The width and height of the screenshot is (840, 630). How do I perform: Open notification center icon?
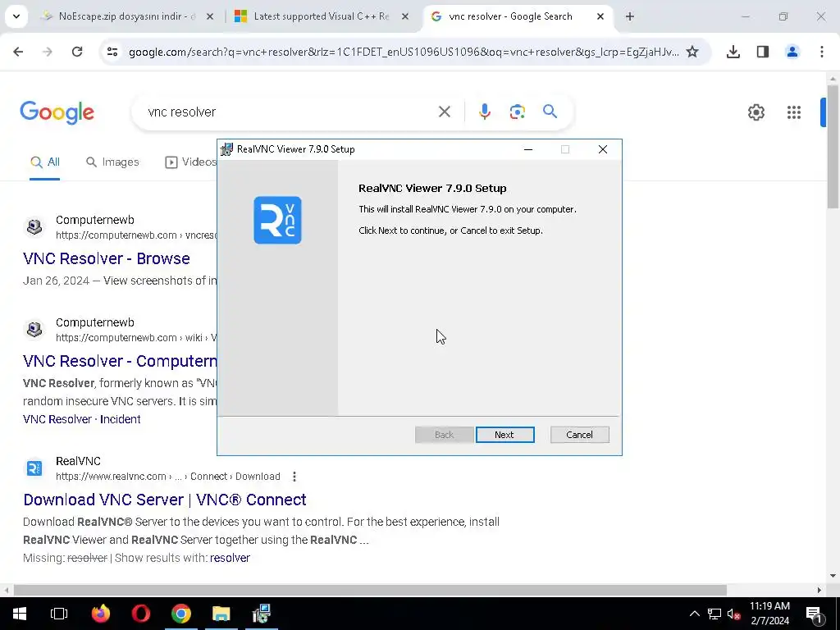click(x=814, y=614)
